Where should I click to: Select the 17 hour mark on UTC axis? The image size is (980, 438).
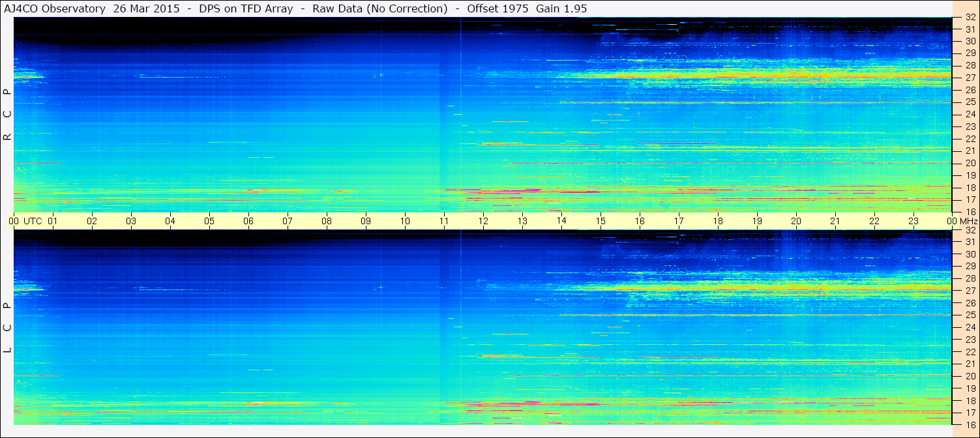679,221
